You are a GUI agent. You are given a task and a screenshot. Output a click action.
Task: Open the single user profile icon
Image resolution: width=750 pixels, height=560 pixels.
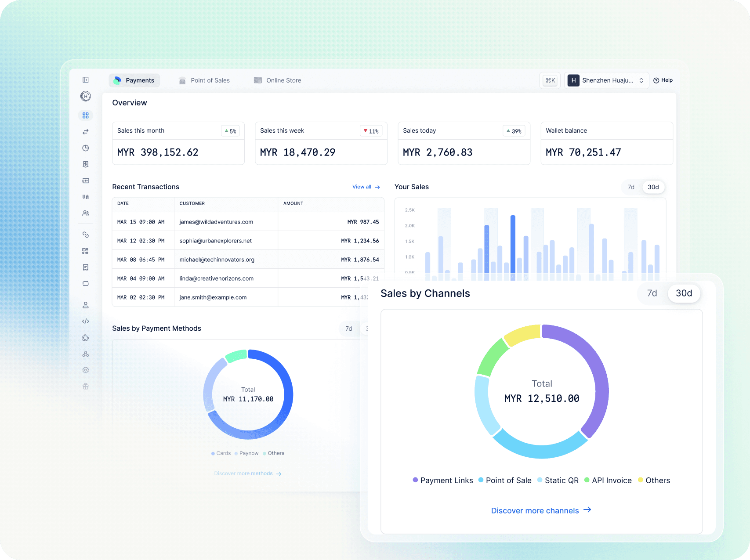[x=86, y=305]
